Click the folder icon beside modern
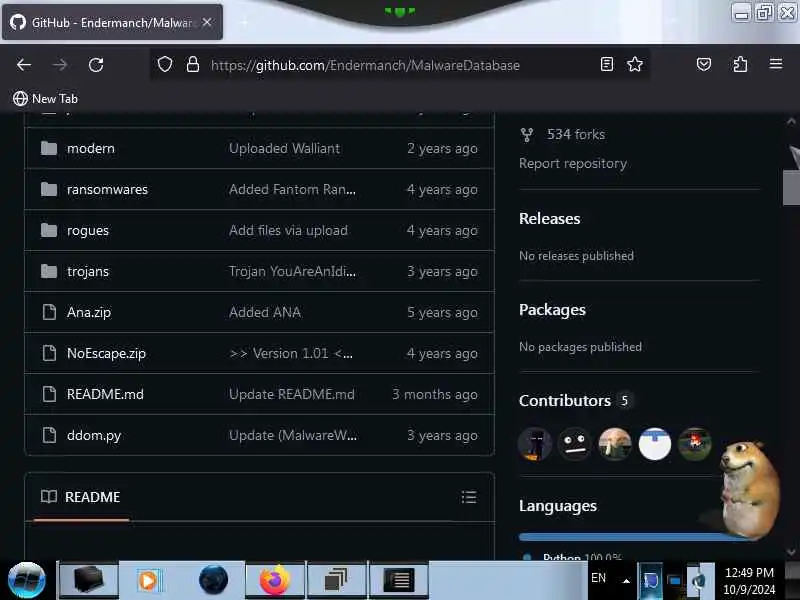The width and height of the screenshot is (800, 600). tap(49, 148)
